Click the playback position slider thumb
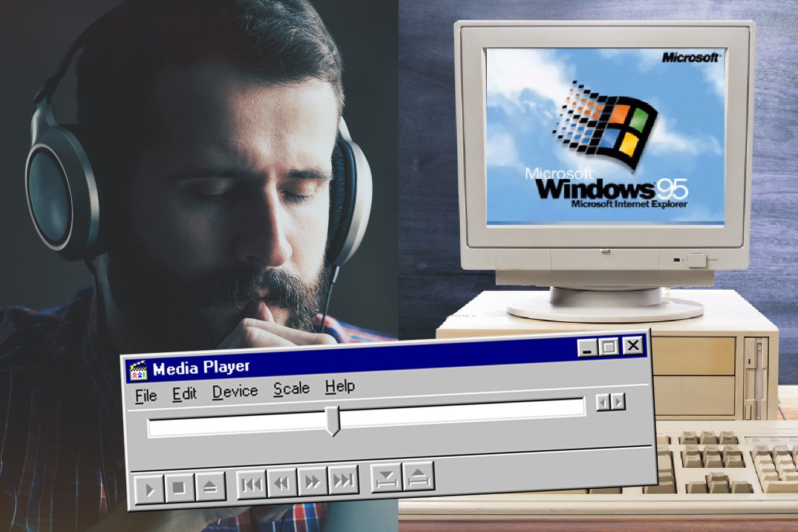This screenshot has height=532, width=798. click(332, 420)
